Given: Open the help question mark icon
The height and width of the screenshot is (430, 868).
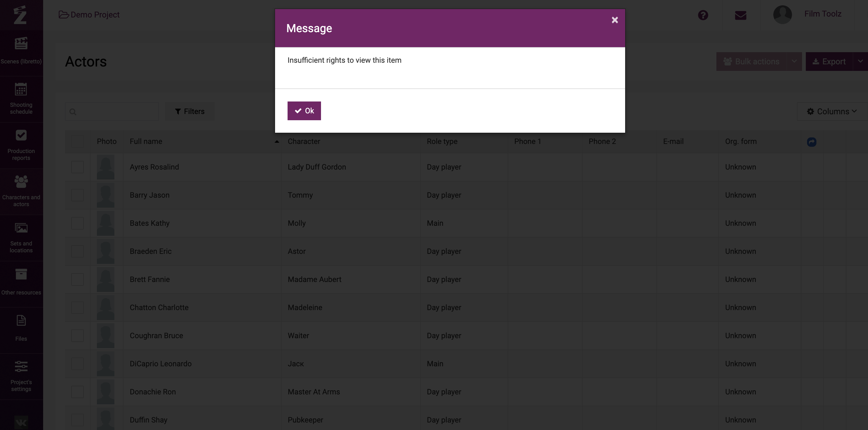Looking at the screenshot, I should [703, 15].
